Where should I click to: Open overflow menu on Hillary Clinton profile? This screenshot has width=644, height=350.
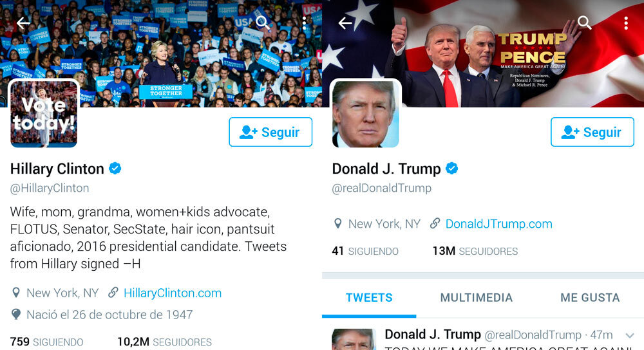click(x=304, y=23)
